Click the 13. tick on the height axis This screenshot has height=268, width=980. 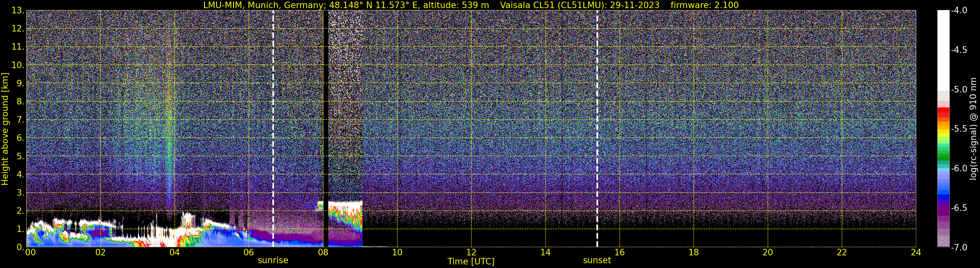18,11
